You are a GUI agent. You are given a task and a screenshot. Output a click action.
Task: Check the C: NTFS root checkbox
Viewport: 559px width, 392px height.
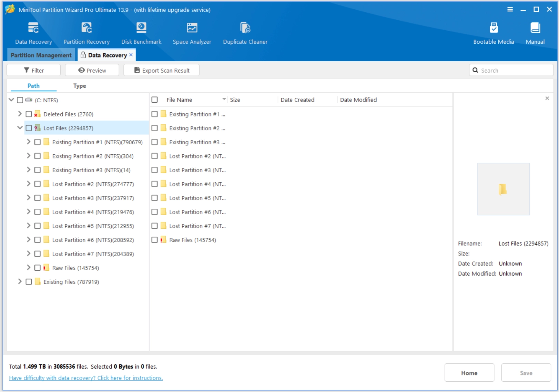point(20,100)
